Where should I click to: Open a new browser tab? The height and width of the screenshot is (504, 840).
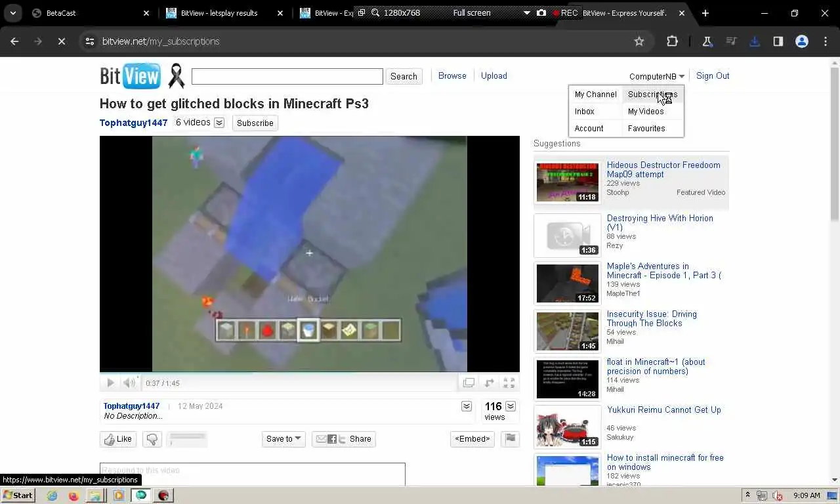(705, 13)
